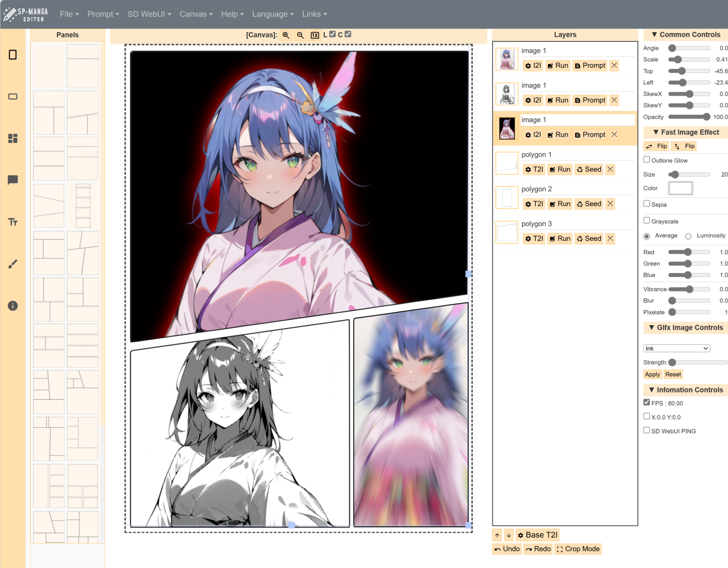Toggle the C checkbox in canvas toolbar
Screen dimensions: 728x568
coord(348,35)
